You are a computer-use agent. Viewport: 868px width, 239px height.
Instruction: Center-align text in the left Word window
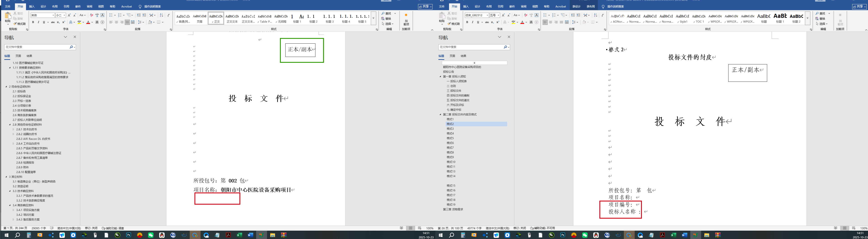tap(116, 22)
